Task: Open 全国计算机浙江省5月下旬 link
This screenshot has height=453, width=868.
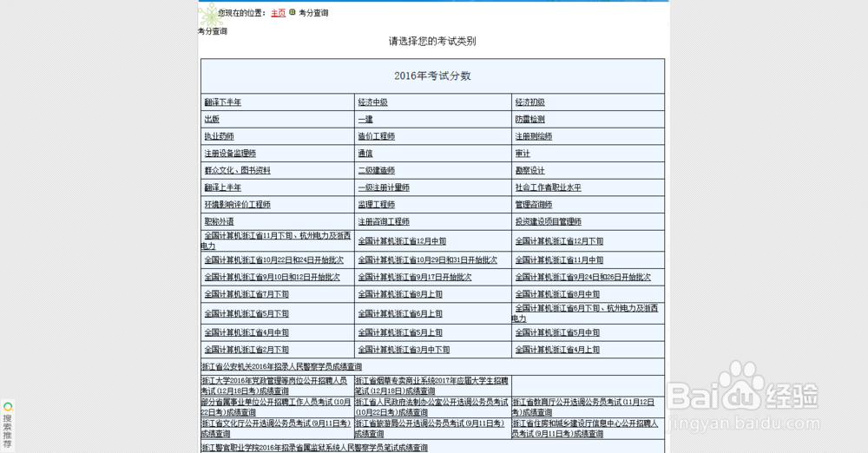Action: 247,314
